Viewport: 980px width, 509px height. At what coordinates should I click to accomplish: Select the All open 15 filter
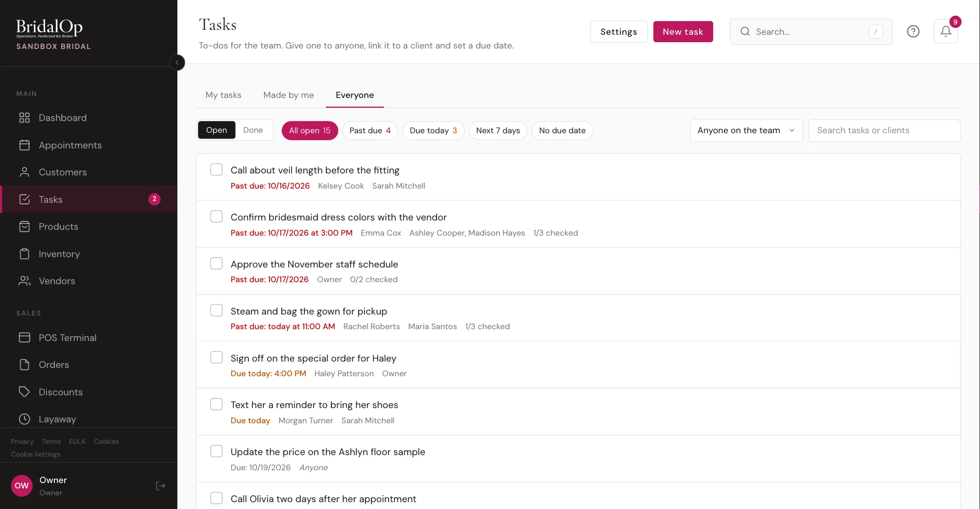[310, 130]
